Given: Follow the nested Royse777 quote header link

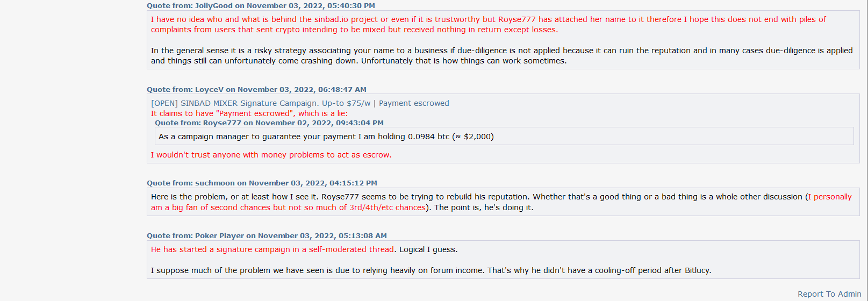Looking at the screenshot, I should click(x=269, y=123).
